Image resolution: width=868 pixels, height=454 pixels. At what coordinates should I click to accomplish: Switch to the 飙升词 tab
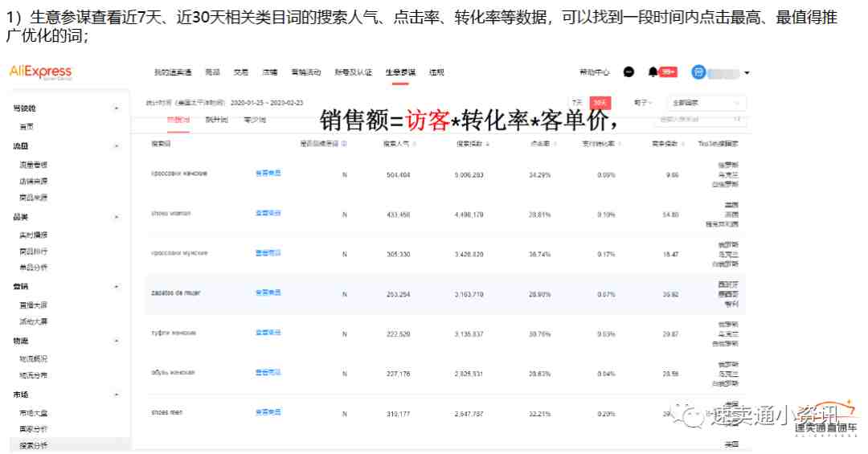pyautogui.click(x=216, y=120)
